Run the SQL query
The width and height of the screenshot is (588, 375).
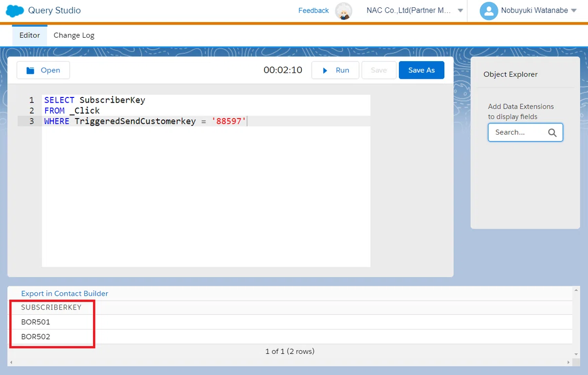click(x=335, y=70)
